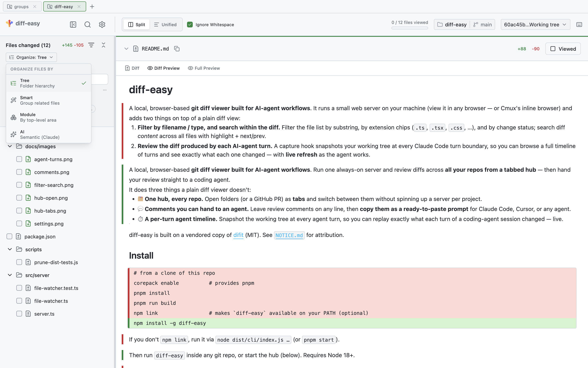Click the README.md file icon in header

pos(136,49)
